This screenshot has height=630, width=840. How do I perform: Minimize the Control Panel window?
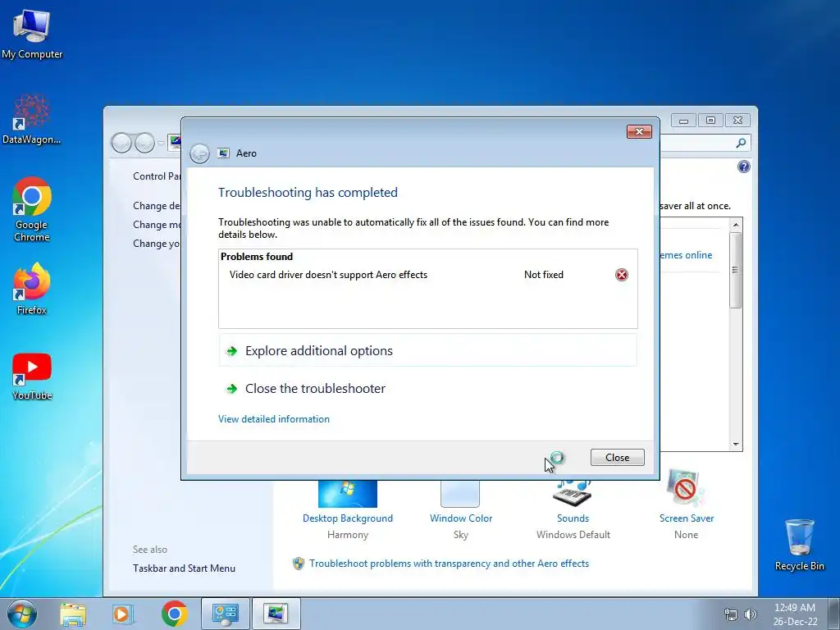click(683, 121)
